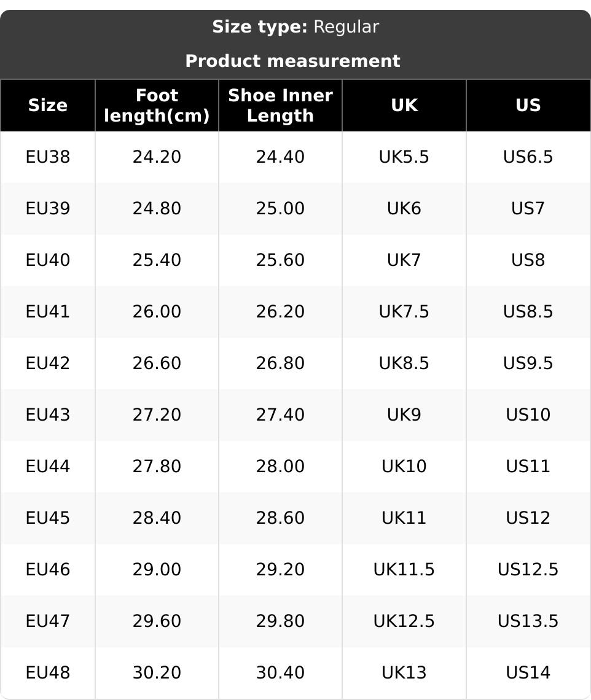Click the 25.60 inner length value
591x700 pixels.
point(280,260)
